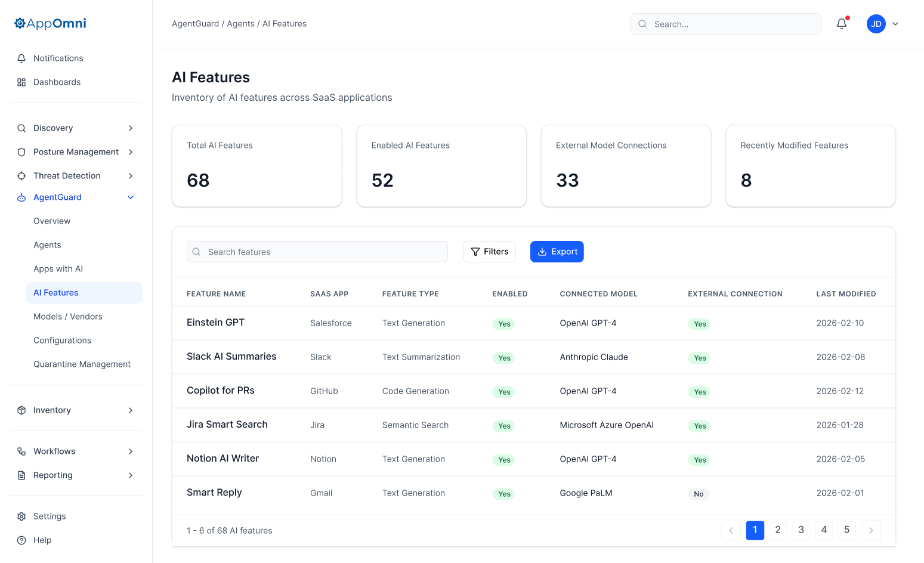
Task: Open the Filters panel
Action: pos(489,251)
